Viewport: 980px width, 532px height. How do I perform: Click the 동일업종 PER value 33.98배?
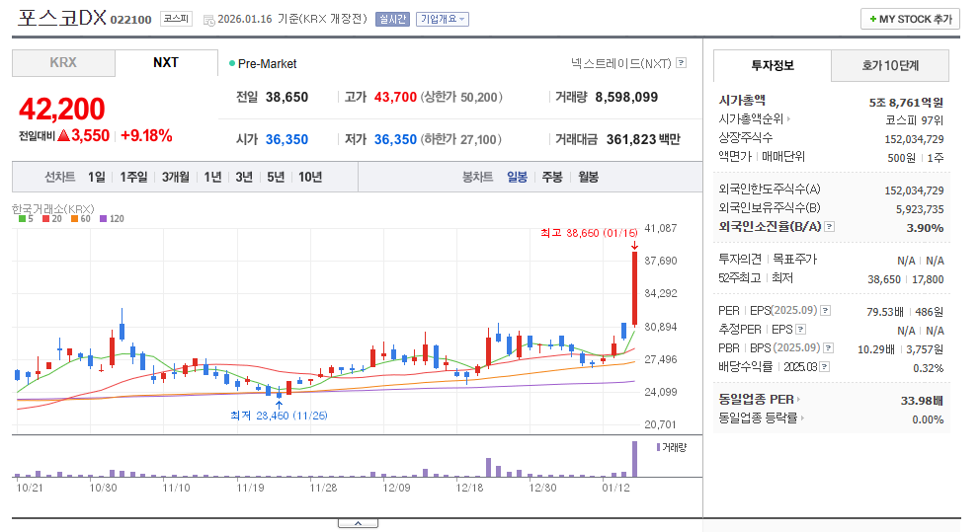pos(922,401)
